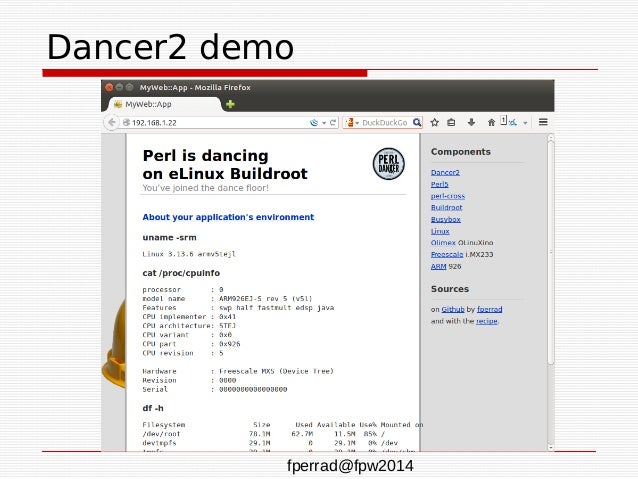Click the 'Sources' sidebar heading
Viewport: 638px width, 479px height.
click(450, 289)
